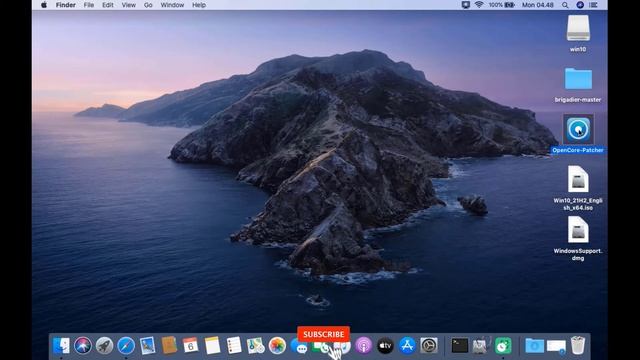Open the Go menu
Image resolution: width=640 pixels, height=360 pixels.
point(148,5)
